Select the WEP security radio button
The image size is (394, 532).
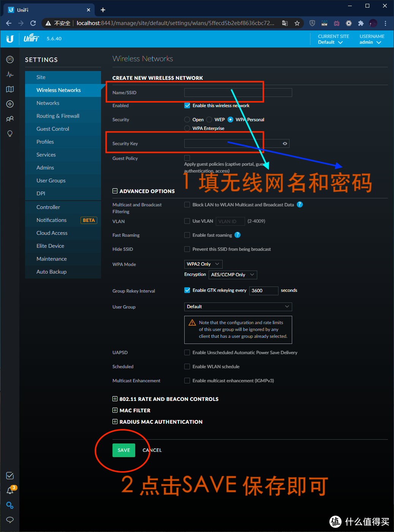coord(209,119)
